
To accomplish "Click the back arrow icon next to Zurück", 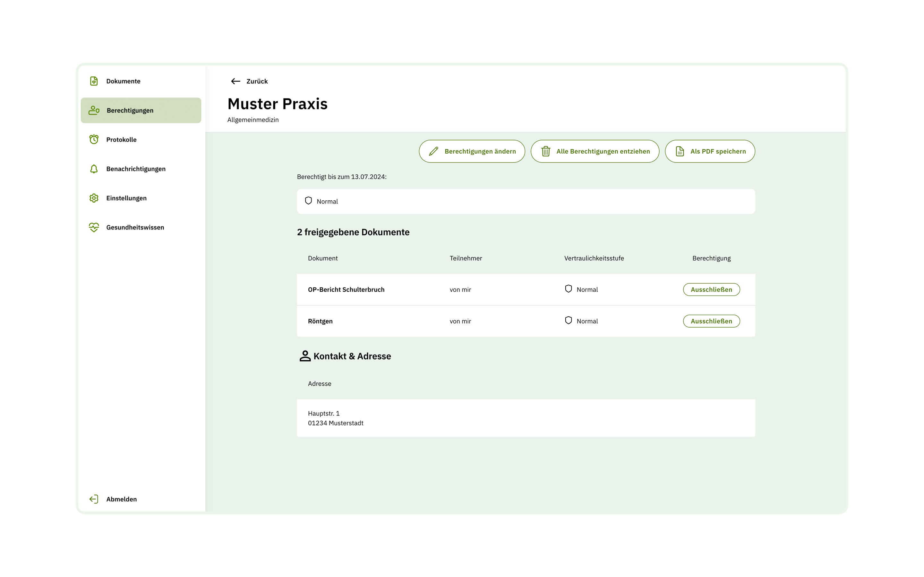I will pos(235,81).
